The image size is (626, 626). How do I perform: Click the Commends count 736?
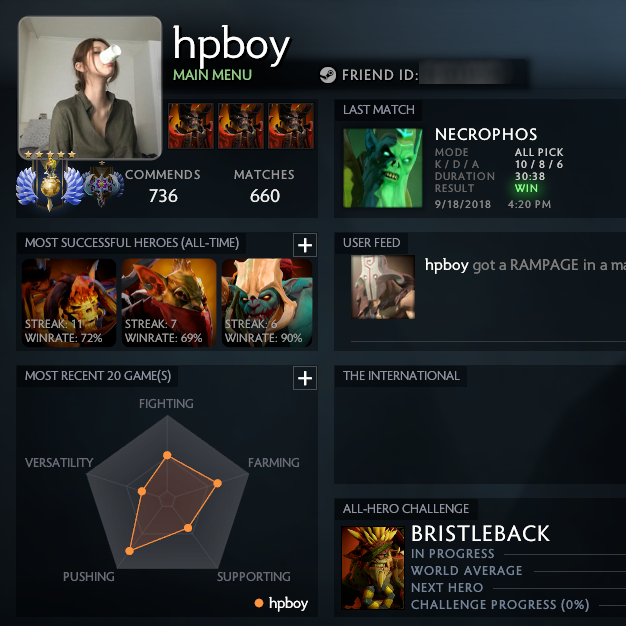163,196
